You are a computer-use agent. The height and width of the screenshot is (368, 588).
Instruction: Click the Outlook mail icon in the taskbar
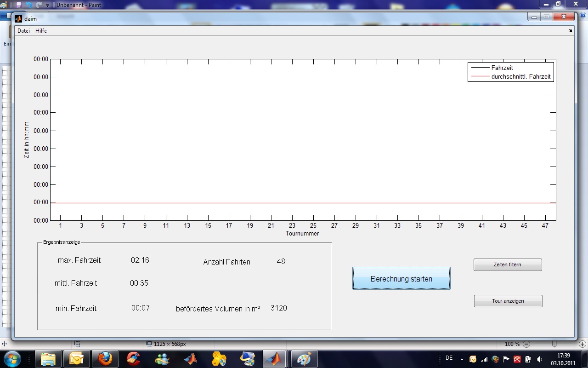[76, 358]
